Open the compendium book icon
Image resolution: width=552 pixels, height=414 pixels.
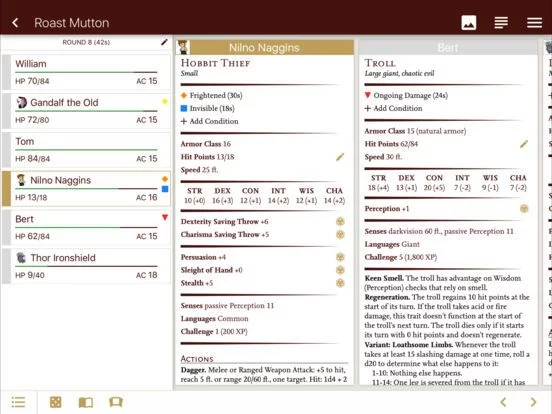pos(86,402)
